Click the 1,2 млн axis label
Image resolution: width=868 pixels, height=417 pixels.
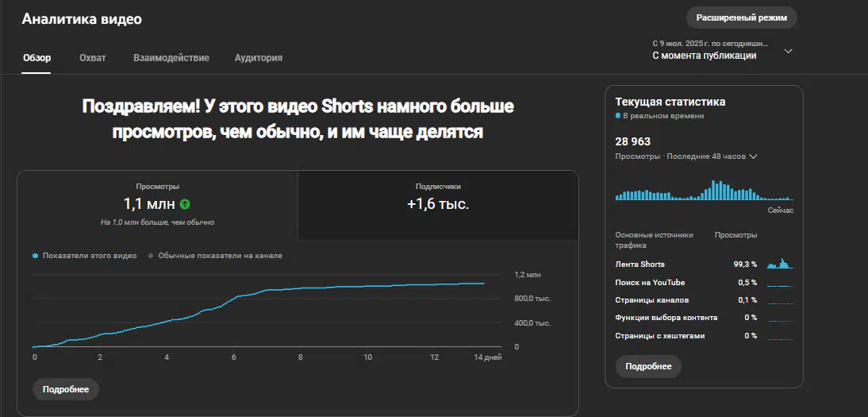click(x=528, y=275)
